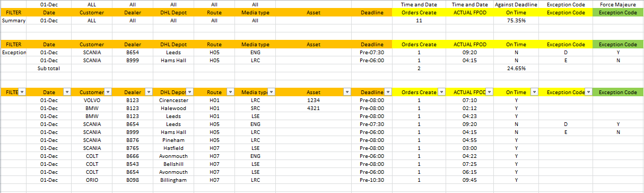
Task: Expand the Media type filter dropdown arrow
Action: point(271,92)
